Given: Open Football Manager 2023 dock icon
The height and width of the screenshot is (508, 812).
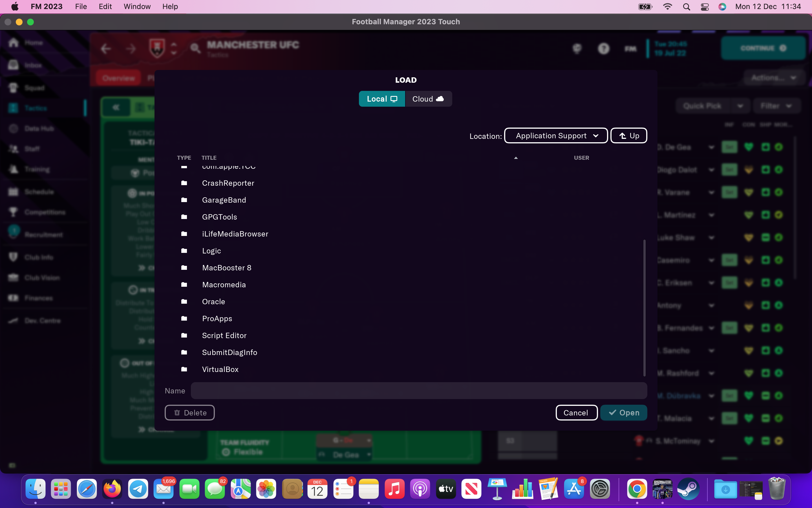Looking at the screenshot, I should (x=662, y=489).
